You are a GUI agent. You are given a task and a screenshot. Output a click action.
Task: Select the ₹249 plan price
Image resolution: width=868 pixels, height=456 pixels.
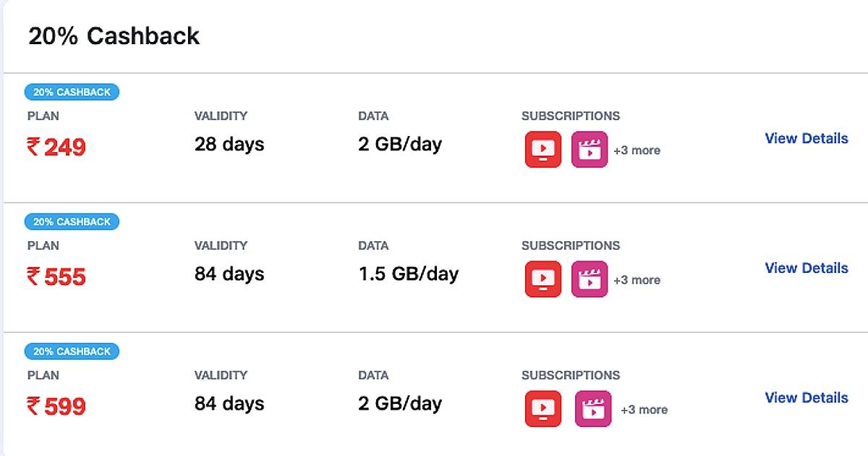click(56, 148)
